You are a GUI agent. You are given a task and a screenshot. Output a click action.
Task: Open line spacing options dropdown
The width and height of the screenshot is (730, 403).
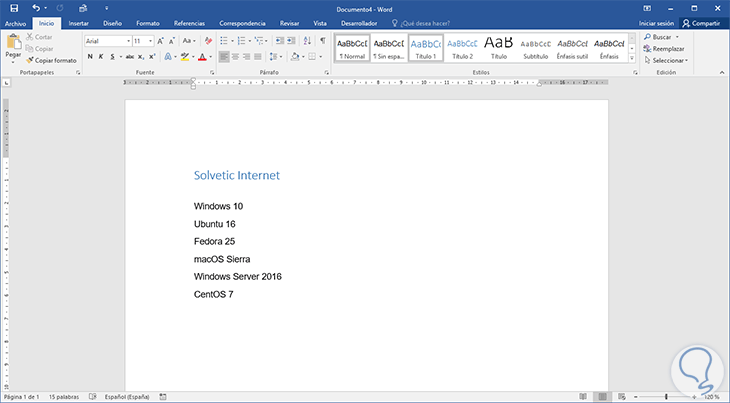click(276, 57)
